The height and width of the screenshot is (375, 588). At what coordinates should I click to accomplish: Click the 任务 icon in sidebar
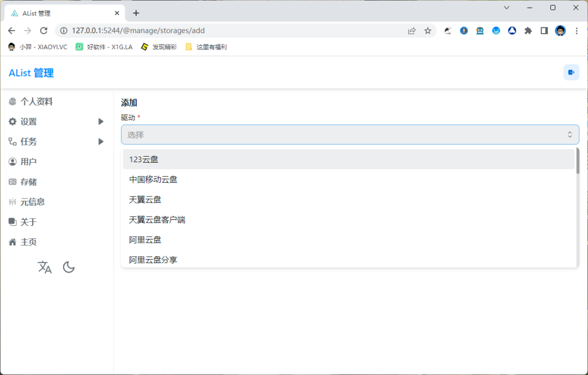coord(13,142)
